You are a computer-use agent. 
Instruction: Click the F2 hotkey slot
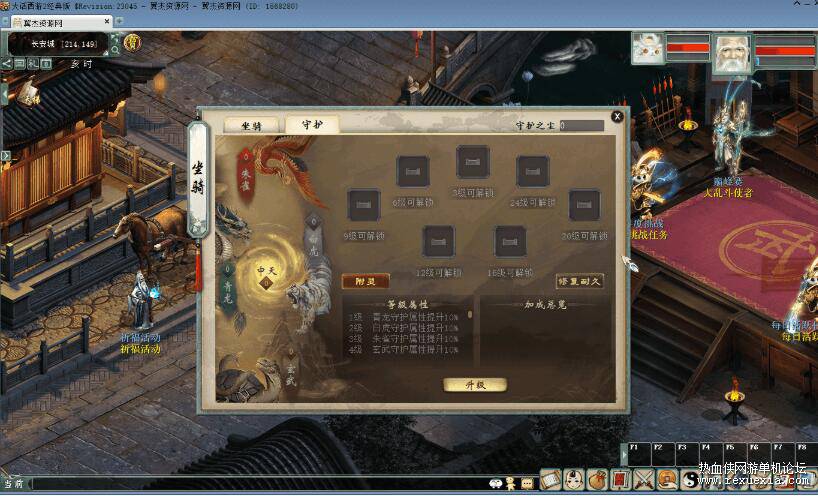pyautogui.click(x=664, y=454)
